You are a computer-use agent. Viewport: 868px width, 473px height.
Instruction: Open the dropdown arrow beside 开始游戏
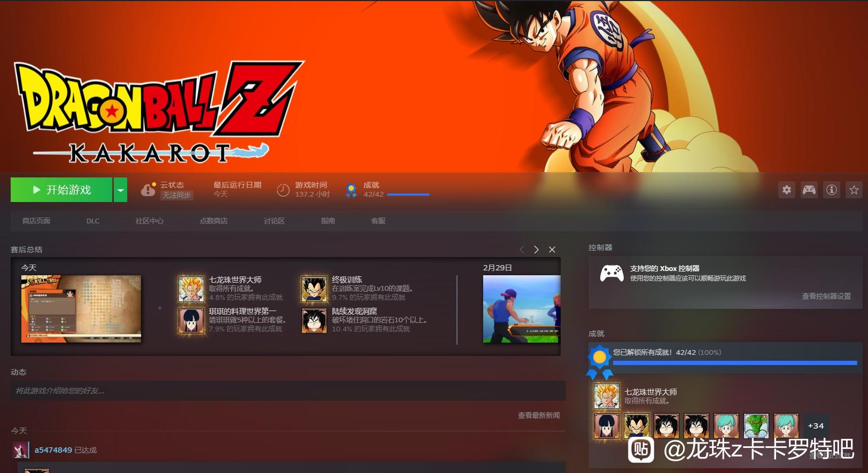[121, 190]
